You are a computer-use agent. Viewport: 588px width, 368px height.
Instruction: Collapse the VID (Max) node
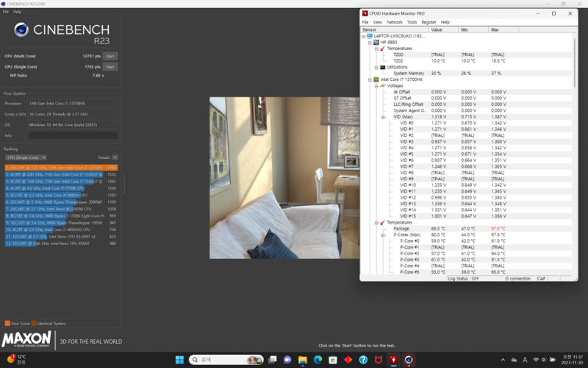(x=383, y=117)
